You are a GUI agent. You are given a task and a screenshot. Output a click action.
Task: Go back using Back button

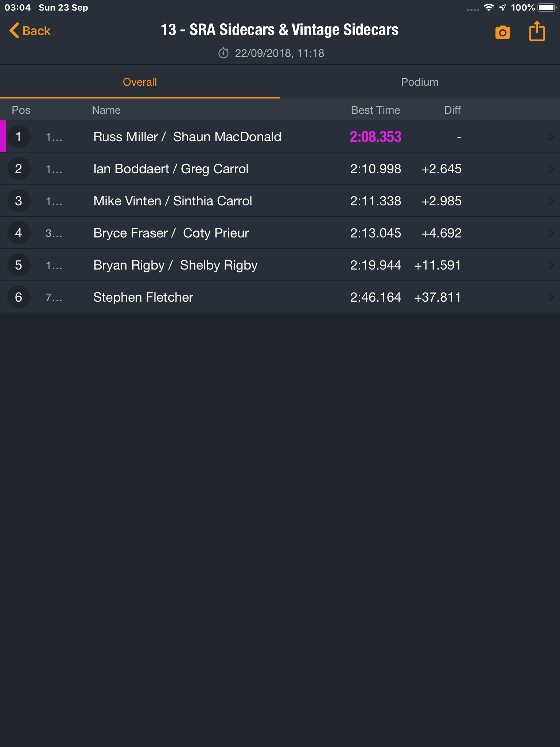30,31
